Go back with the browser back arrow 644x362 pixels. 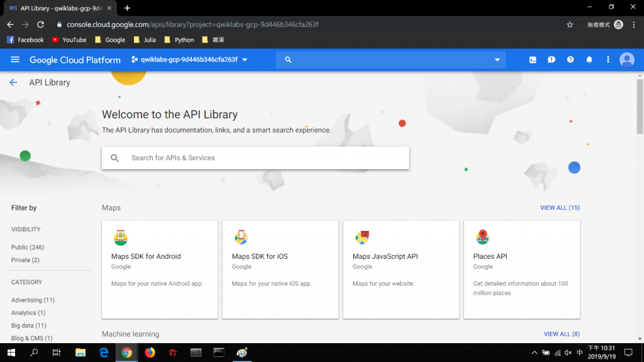click(x=10, y=25)
